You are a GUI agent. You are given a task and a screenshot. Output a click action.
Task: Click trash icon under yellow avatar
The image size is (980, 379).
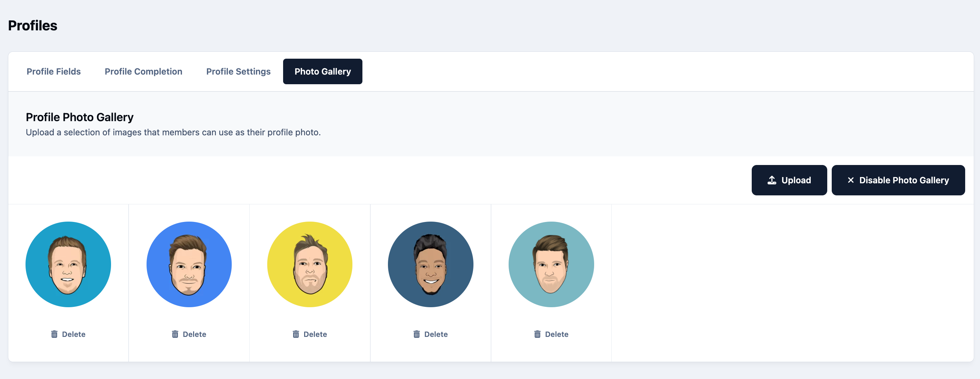coord(296,334)
